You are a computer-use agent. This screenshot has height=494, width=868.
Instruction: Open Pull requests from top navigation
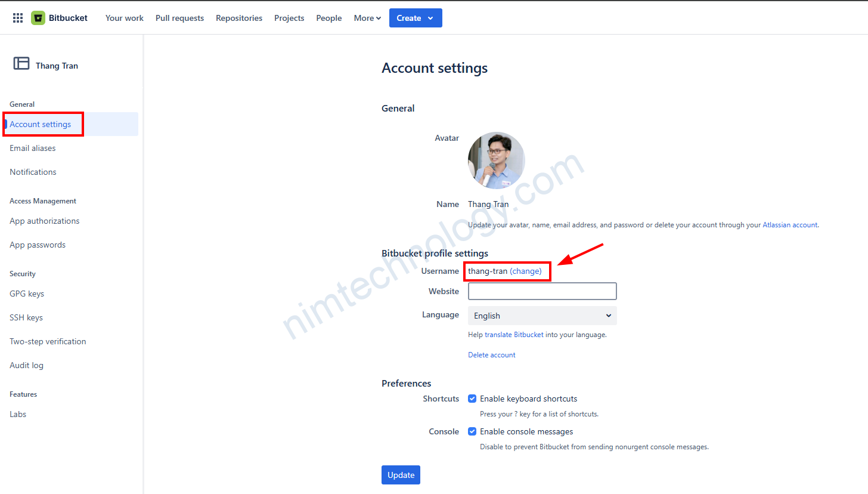coord(179,18)
